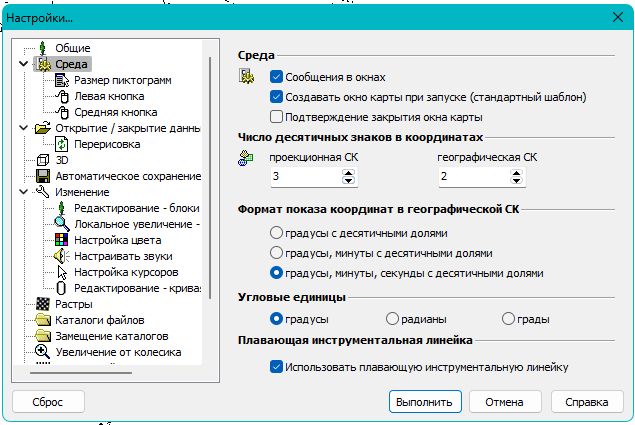Select градусы, минуты с десятичными долями
This screenshot has width=635, height=425.
(x=276, y=253)
